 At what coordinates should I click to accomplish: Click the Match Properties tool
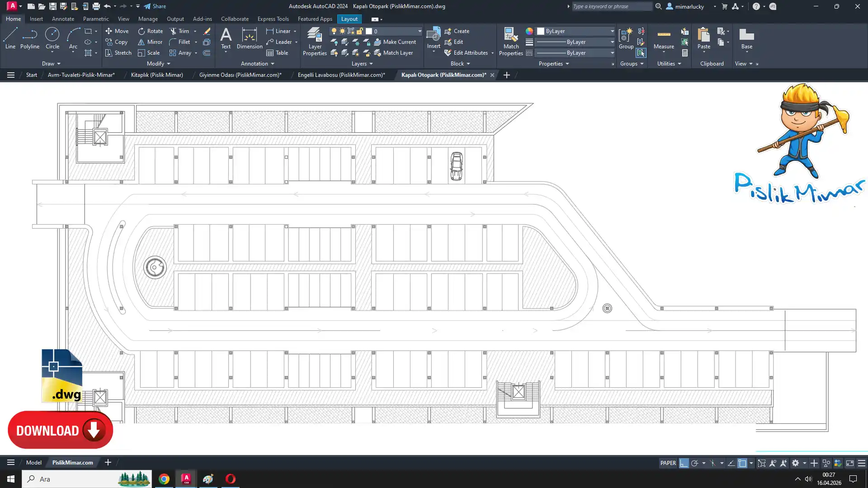[x=511, y=41]
